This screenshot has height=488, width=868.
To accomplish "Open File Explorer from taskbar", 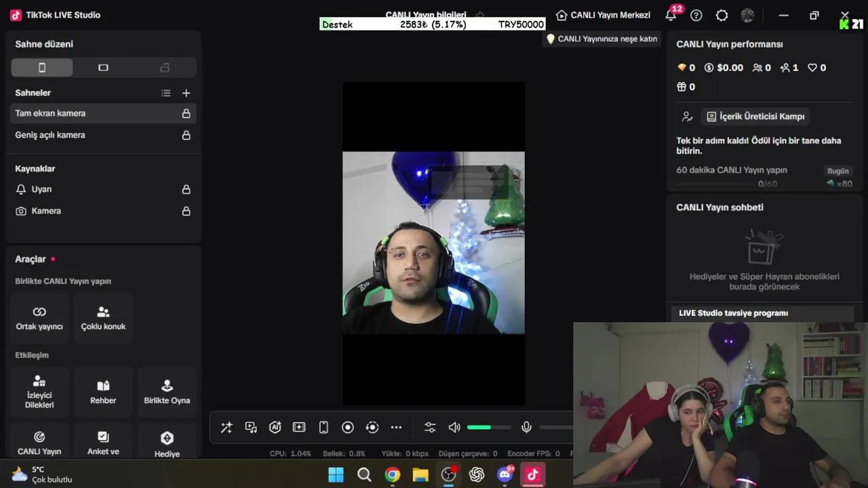I will 420,474.
